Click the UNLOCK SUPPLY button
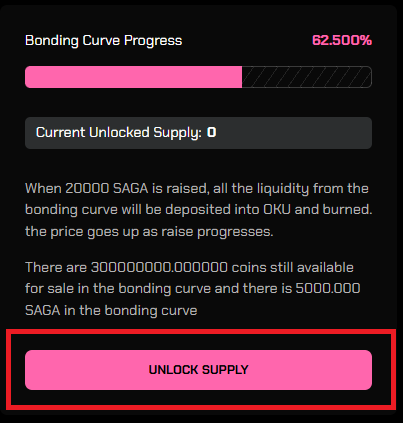 click(198, 370)
